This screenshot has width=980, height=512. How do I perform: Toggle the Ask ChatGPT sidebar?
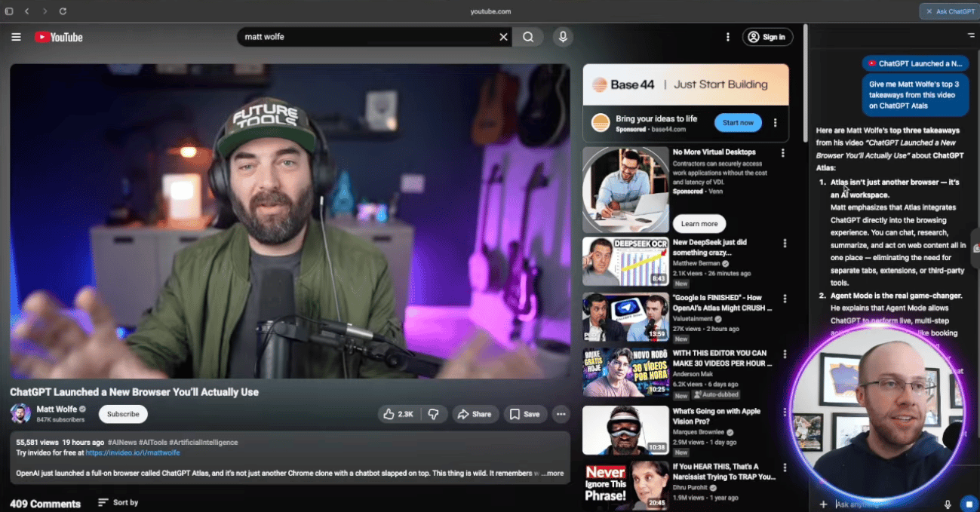point(949,11)
